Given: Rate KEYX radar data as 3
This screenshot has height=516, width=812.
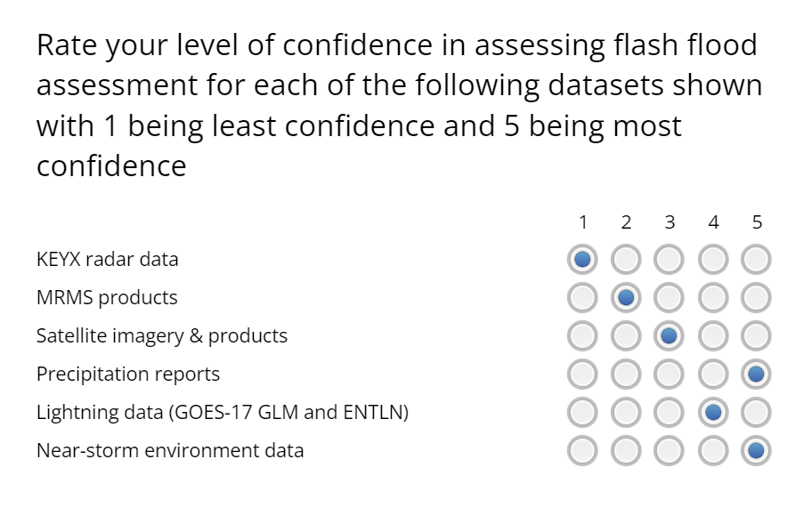Looking at the screenshot, I should point(670,260).
